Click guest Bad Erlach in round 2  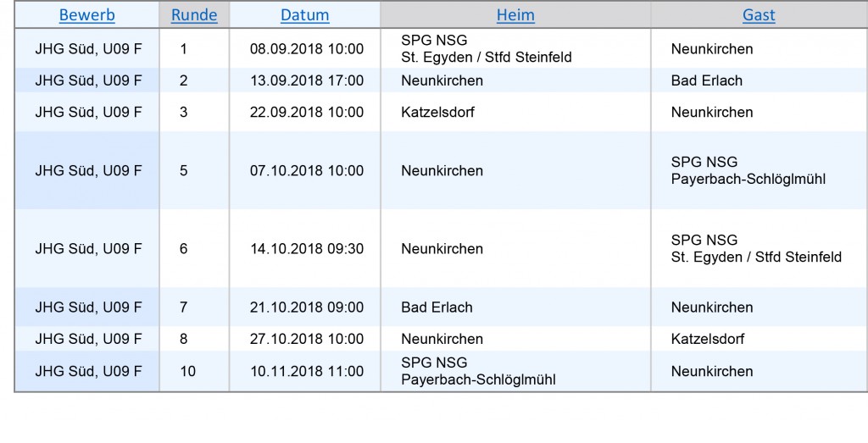pyautogui.click(x=707, y=80)
